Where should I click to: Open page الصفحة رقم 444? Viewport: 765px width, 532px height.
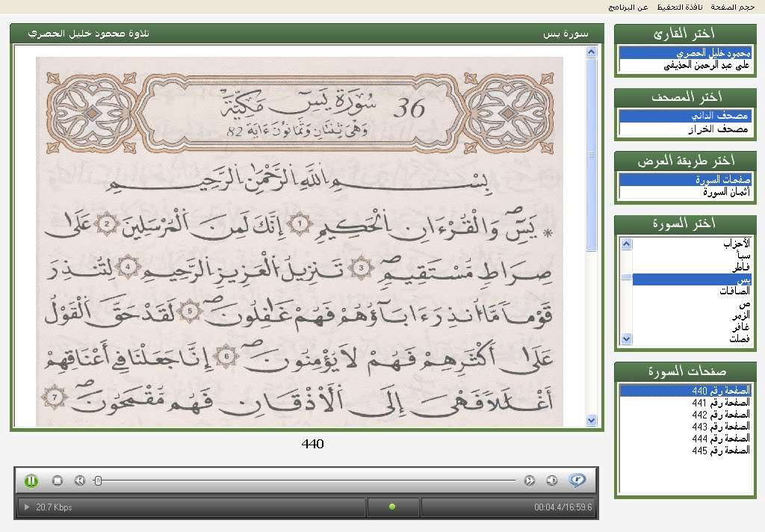685,439
